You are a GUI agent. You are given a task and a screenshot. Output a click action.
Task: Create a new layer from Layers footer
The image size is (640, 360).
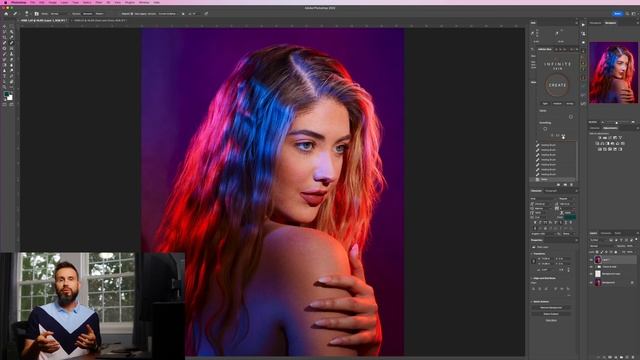click(627, 357)
